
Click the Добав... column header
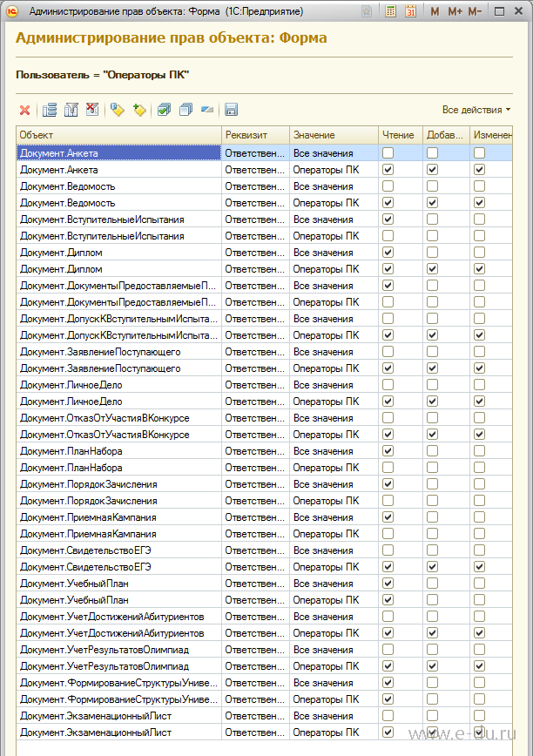[x=446, y=135]
